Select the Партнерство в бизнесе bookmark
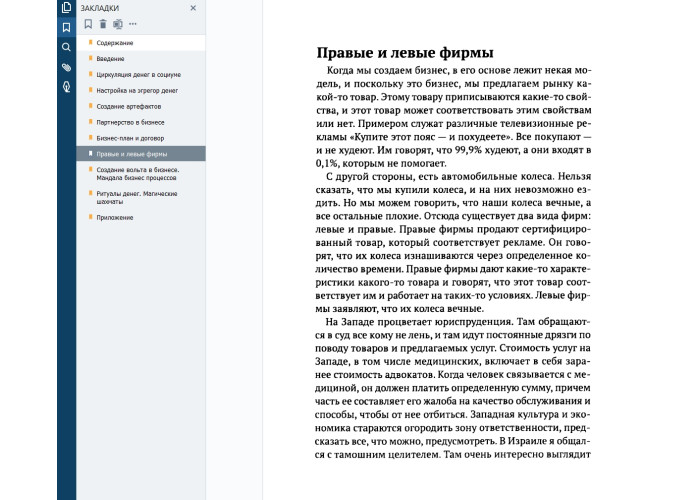The image size is (700, 500). pos(130,122)
